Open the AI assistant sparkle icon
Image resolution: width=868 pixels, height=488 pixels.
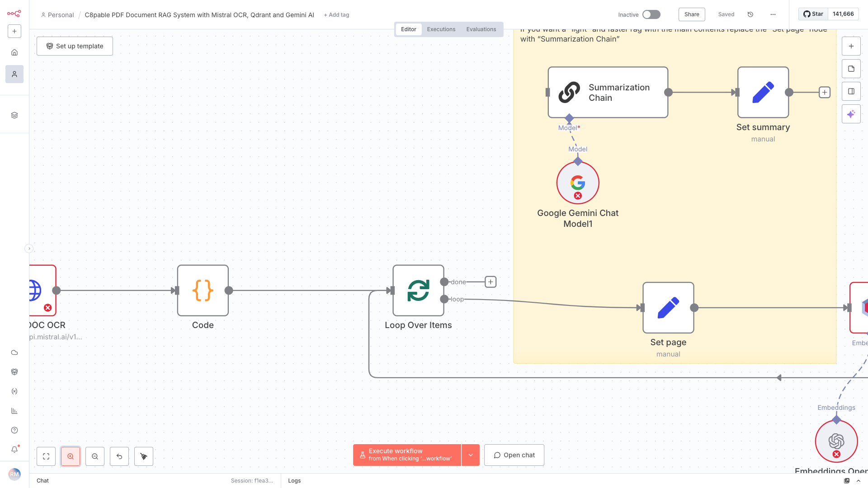point(851,114)
